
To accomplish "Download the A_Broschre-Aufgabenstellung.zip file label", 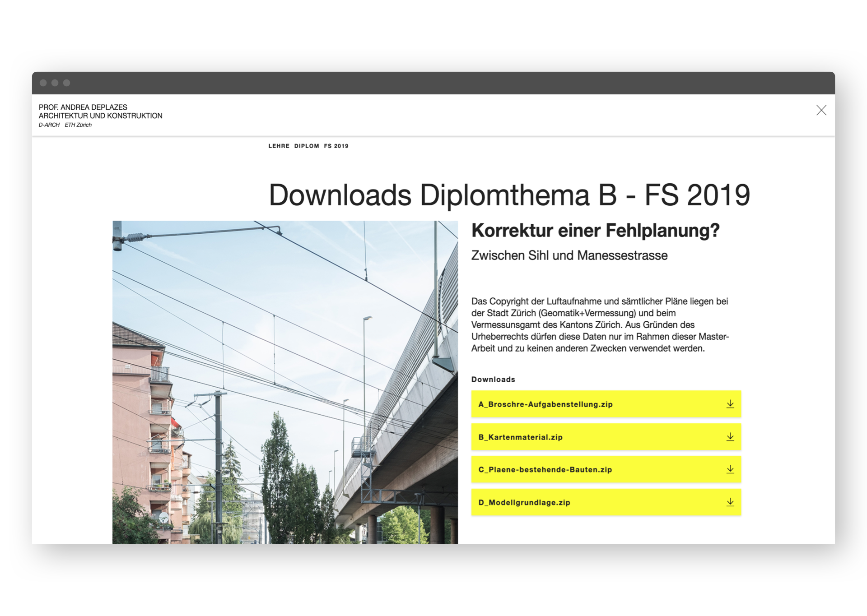I will 545,404.
